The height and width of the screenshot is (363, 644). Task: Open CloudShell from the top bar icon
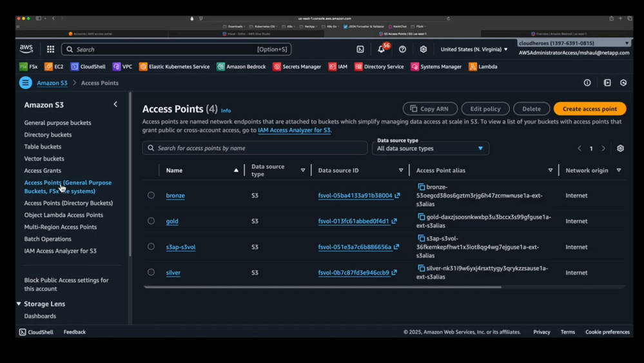(360, 49)
